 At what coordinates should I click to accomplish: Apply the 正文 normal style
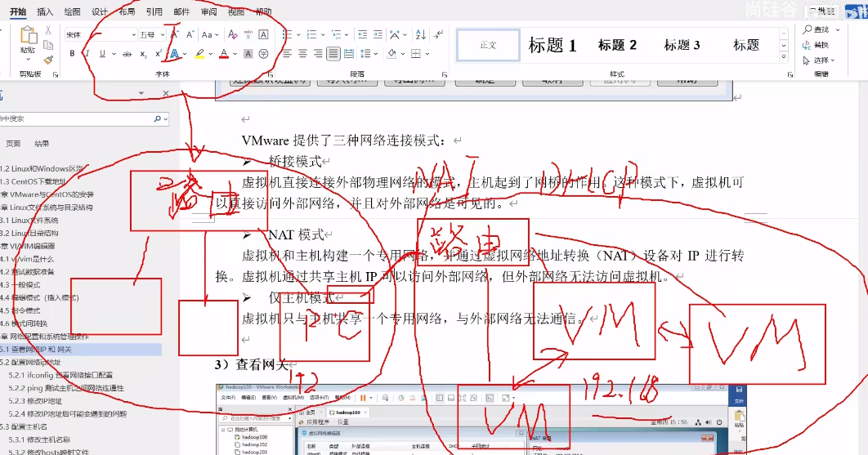click(488, 45)
